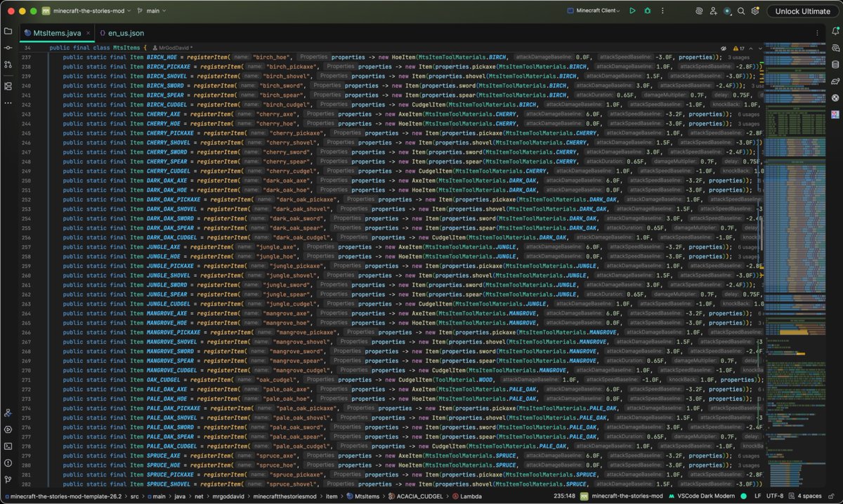This screenshot has width=843, height=504.
Task: Click the status bar icon left of LF
Action: point(743,496)
